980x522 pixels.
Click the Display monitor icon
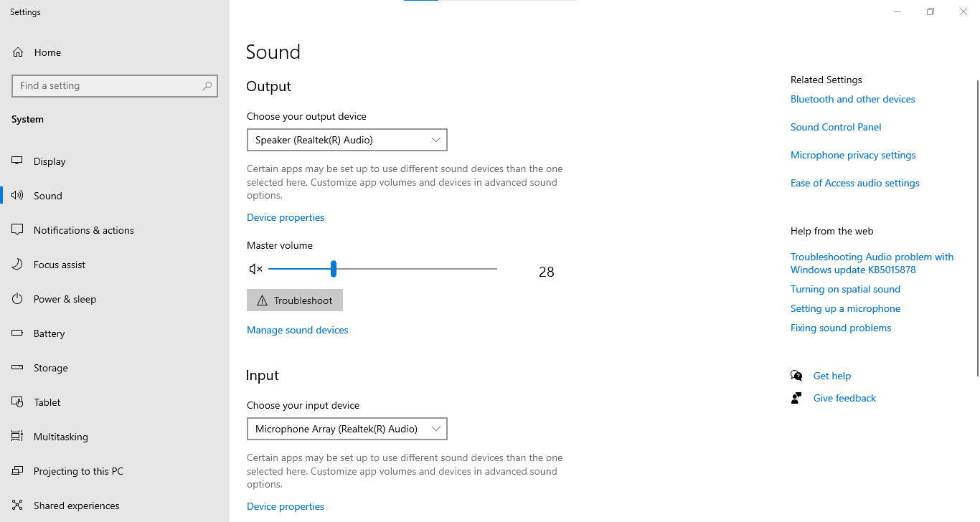point(18,161)
